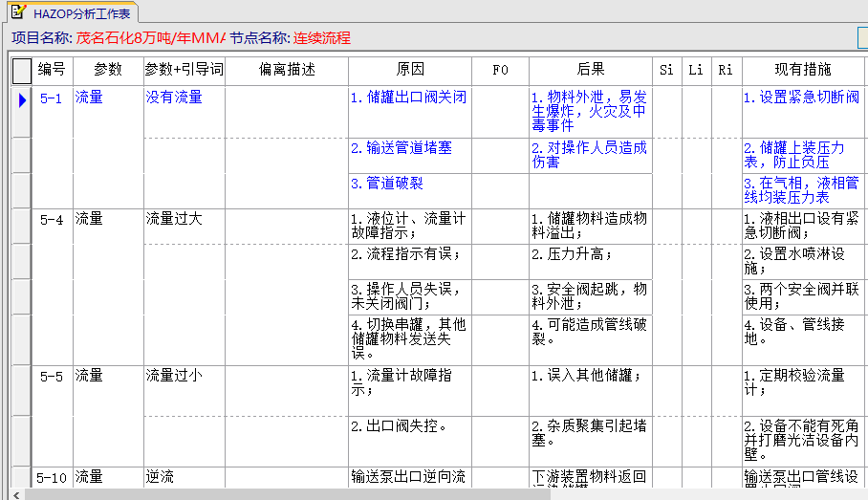Click row header of the 5-5 row
This screenshot has height=500, width=868.
coord(22,391)
